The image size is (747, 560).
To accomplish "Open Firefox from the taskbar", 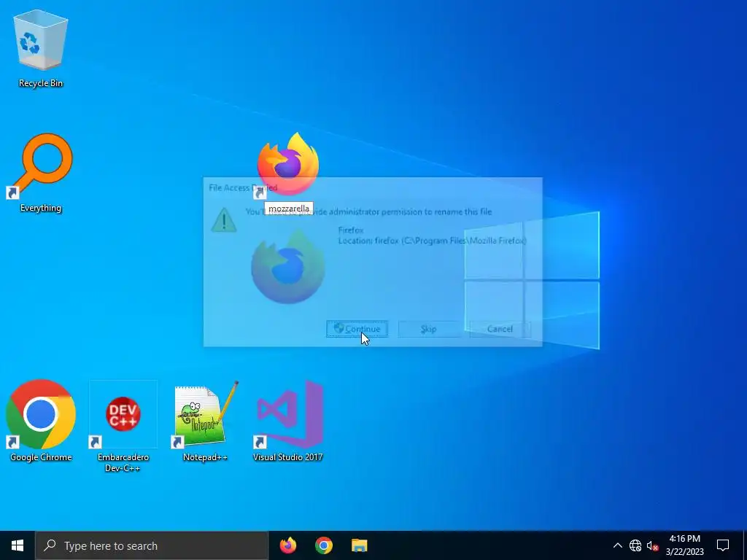I will 287,545.
